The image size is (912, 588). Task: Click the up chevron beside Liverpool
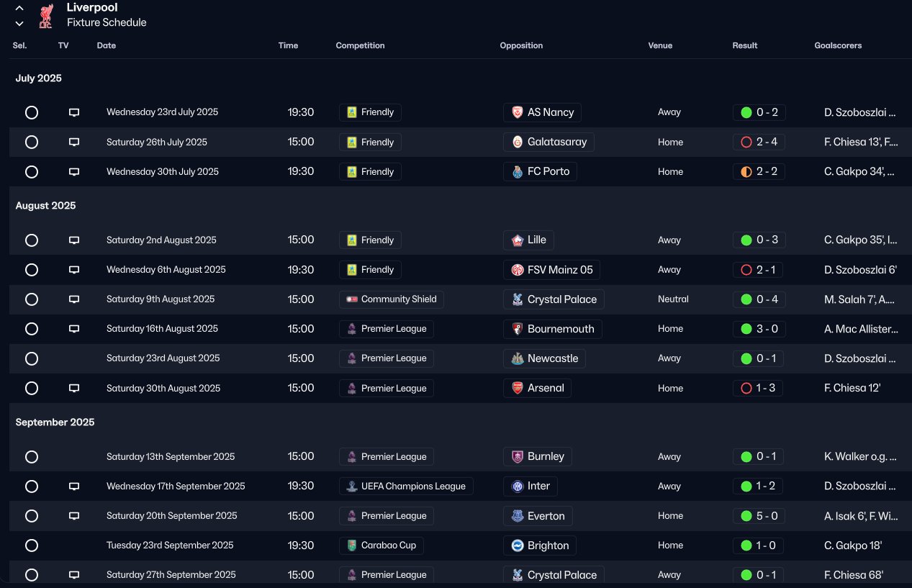[19, 8]
